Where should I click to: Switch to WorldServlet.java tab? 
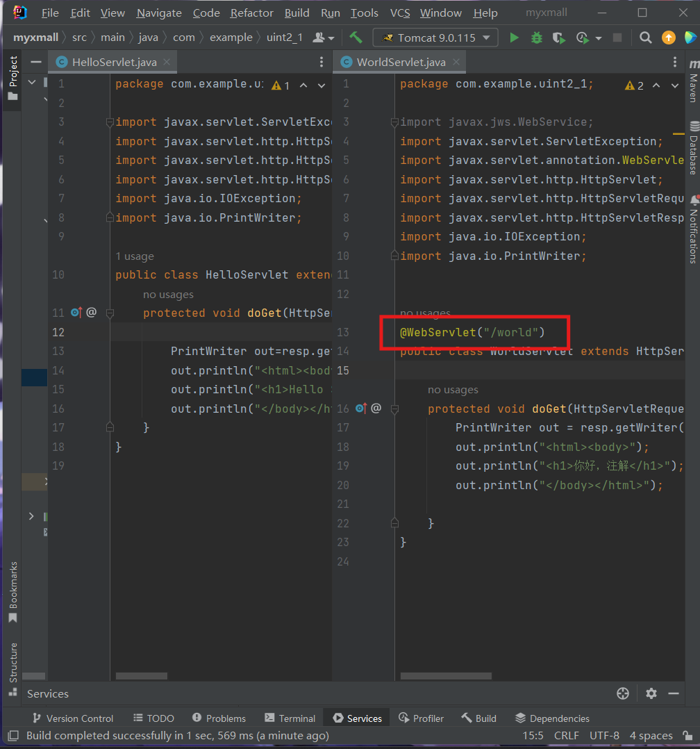click(x=401, y=62)
